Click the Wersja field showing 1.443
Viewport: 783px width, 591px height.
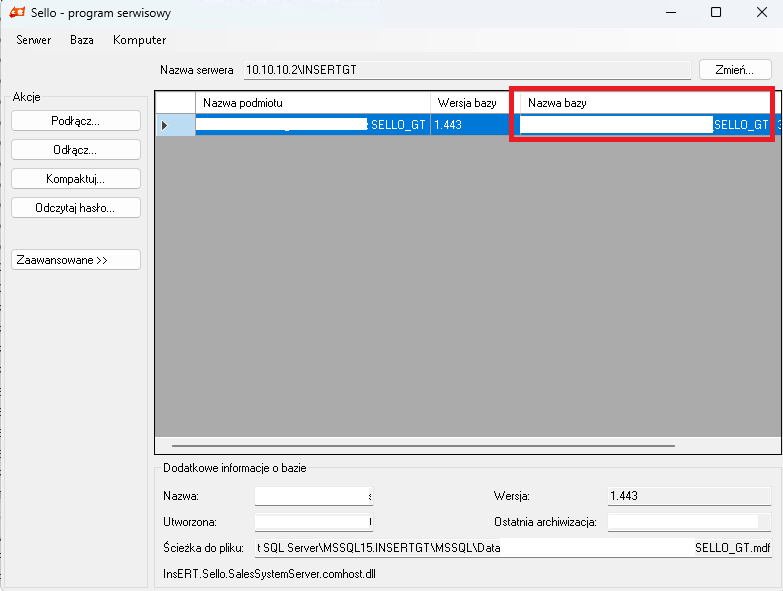click(689, 496)
